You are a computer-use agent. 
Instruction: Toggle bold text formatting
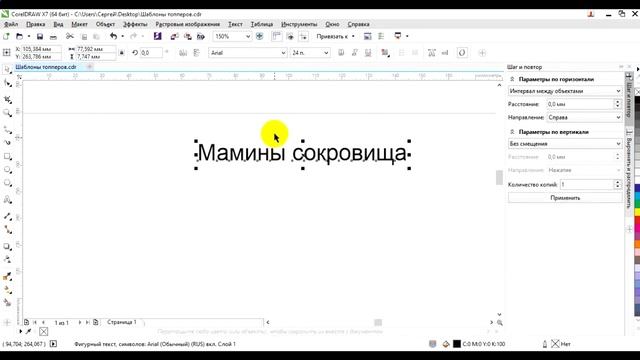[341, 53]
